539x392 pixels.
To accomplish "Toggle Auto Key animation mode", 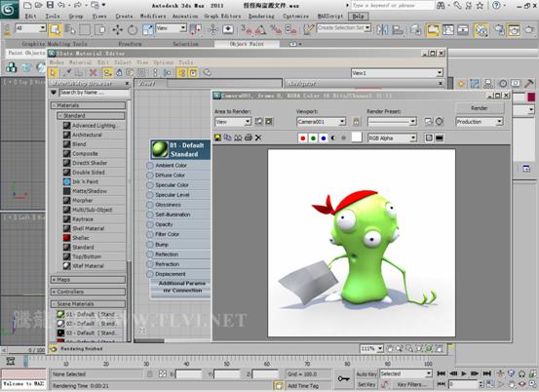I will point(366,374).
